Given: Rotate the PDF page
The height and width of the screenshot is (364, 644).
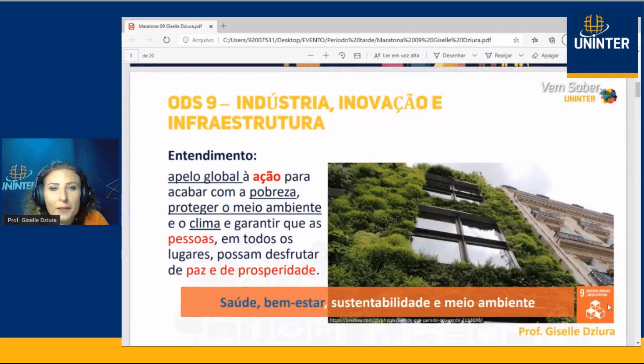Looking at the screenshot, I should tap(341, 56).
